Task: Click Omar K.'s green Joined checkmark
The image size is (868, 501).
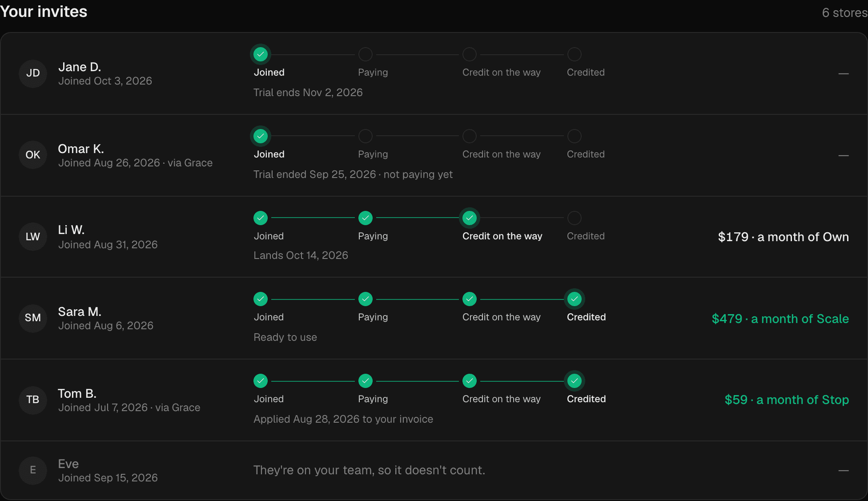Action: [x=261, y=136]
